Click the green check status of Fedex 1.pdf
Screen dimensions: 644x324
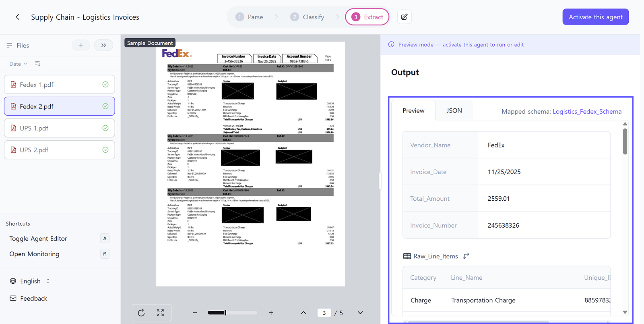[x=105, y=85]
